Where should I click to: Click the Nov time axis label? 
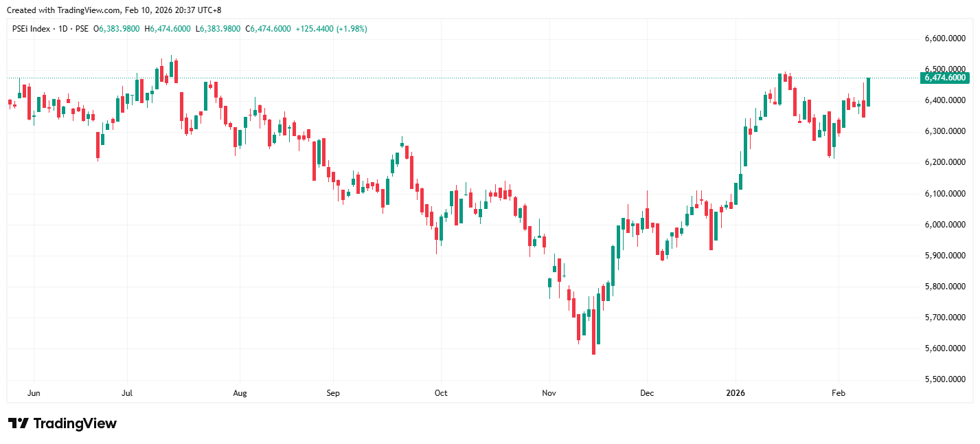(x=549, y=393)
